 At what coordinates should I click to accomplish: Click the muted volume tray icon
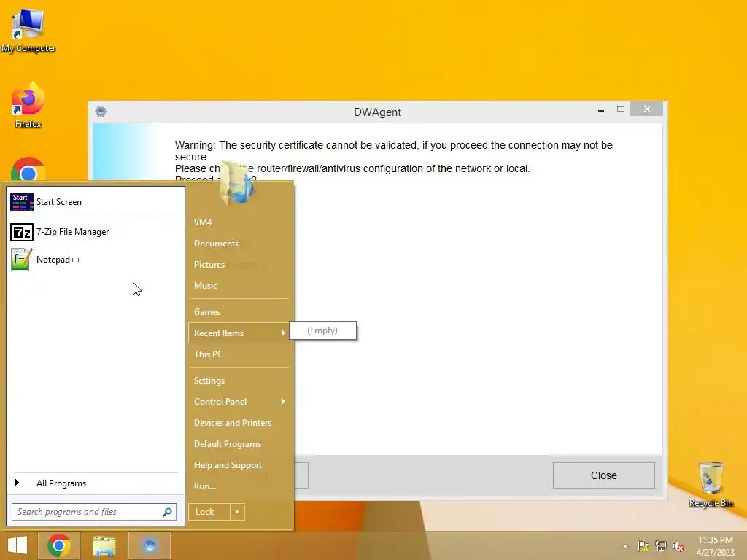point(678,546)
